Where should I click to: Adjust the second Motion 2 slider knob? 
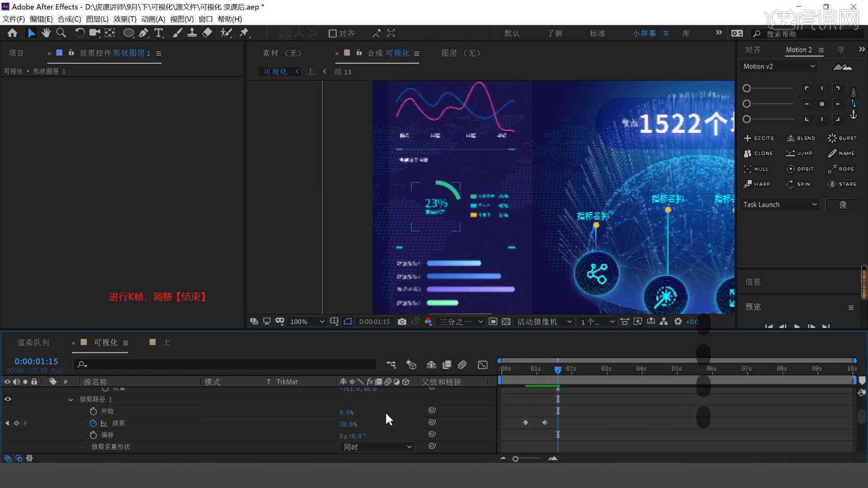point(747,104)
